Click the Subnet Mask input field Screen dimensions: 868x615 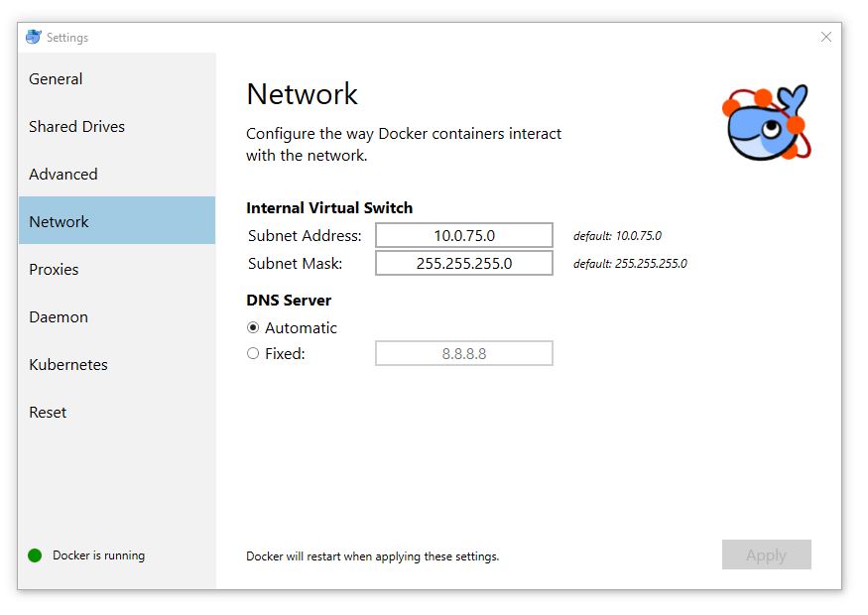click(x=464, y=263)
